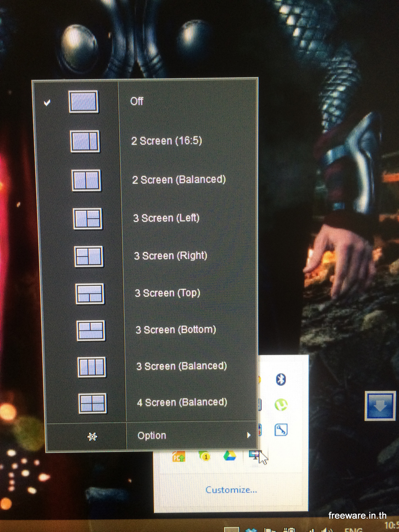Viewport: 399px width, 532px height.
Task: Click the 2 Screen (Balanced) layout icon
Action: coord(86,181)
